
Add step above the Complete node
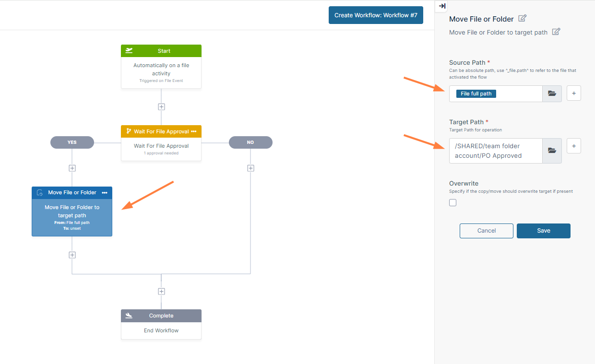(161, 292)
